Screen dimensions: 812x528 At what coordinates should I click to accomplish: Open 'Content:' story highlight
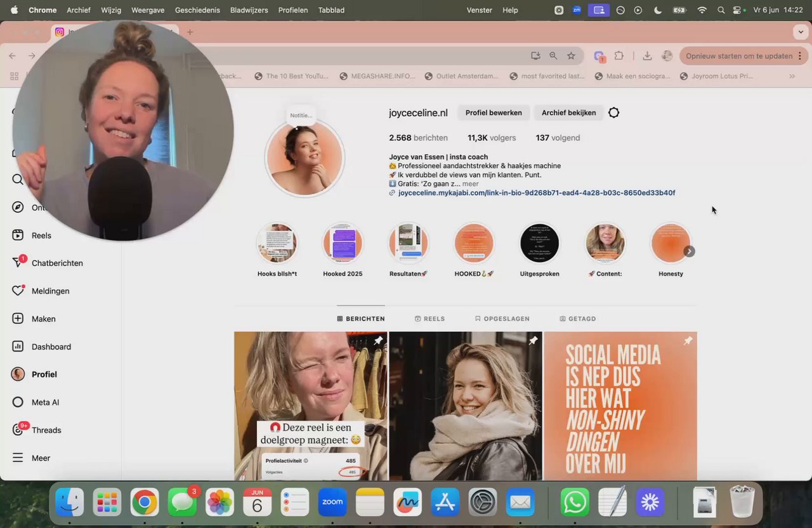pyautogui.click(x=605, y=243)
